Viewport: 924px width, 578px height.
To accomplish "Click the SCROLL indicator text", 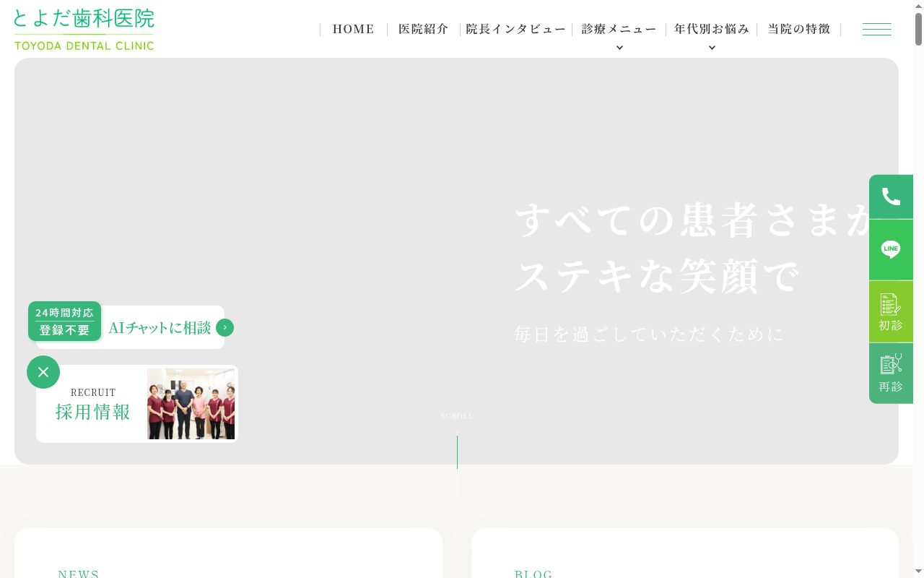I will pyautogui.click(x=456, y=416).
